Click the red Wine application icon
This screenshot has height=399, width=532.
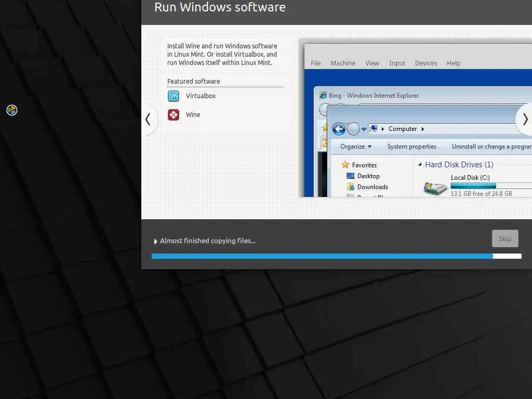174,115
